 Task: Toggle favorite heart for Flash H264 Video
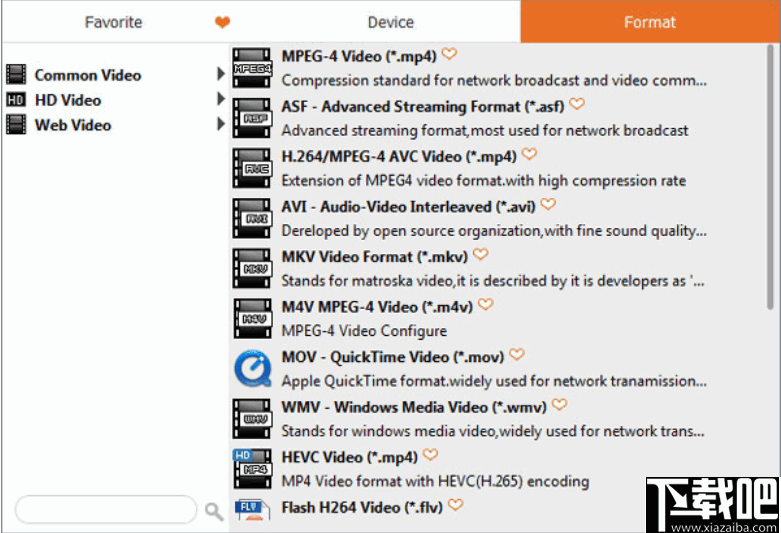coord(455,505)
